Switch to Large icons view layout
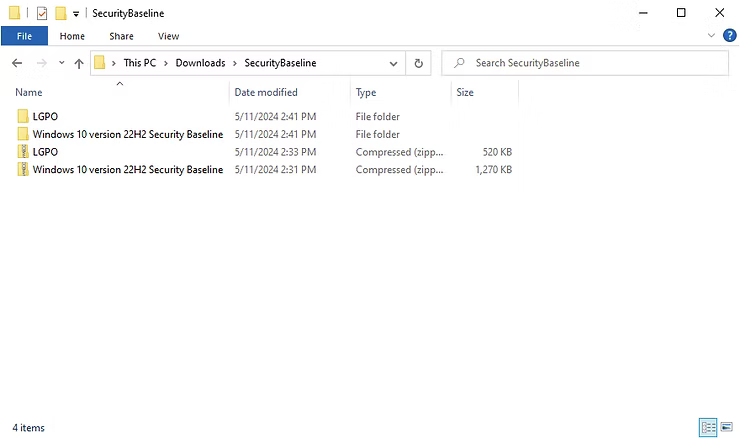The width and height of the screenshot is (740, 438). click(726, 428)
